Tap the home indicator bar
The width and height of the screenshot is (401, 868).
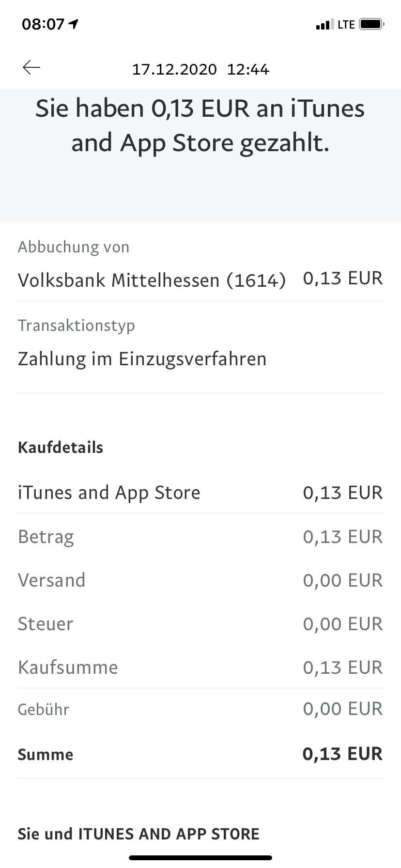tap(200, 857)
